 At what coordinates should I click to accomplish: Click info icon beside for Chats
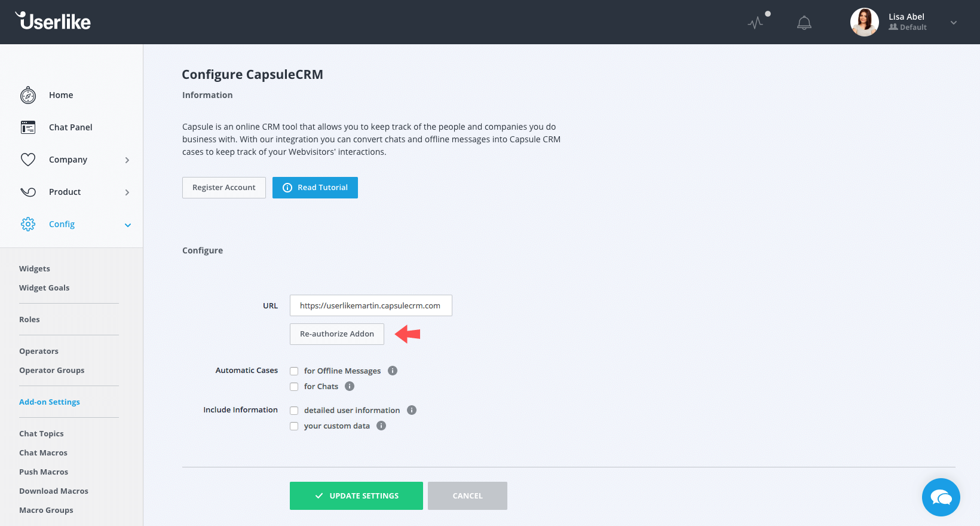pos(350,386)
